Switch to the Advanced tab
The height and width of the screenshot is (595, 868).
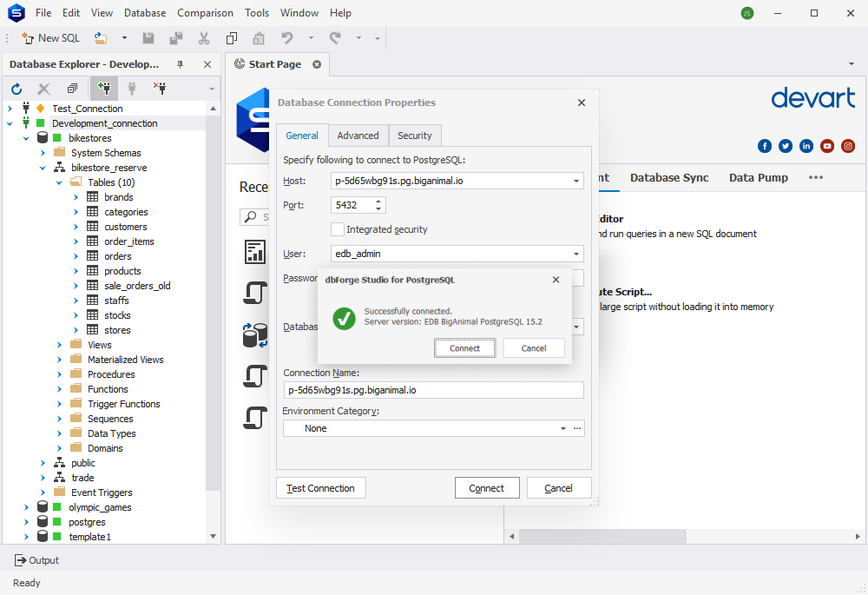click(x=358, y=136)
